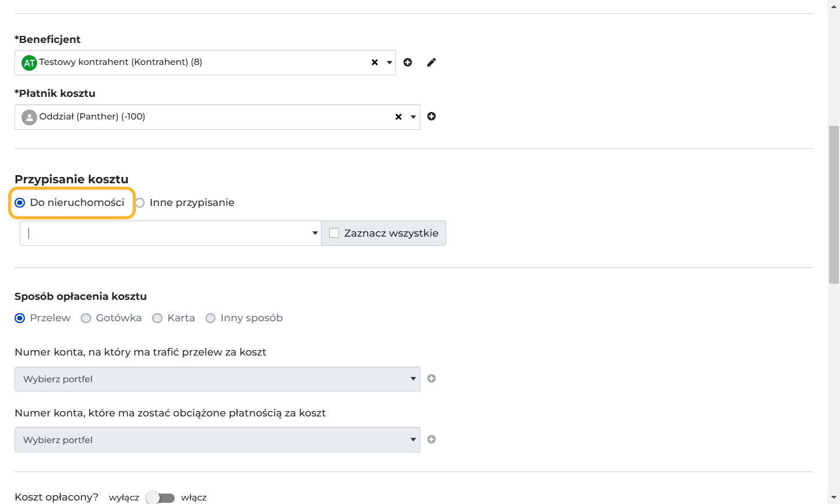The image size is (840, 504).
Task: Choose Karta as payment method
Action: point(157,318)
